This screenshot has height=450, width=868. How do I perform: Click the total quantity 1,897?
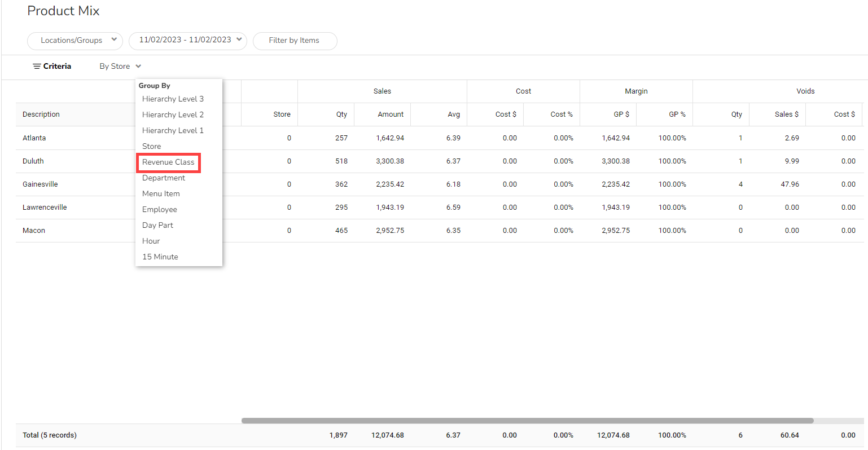pos(339,435)
